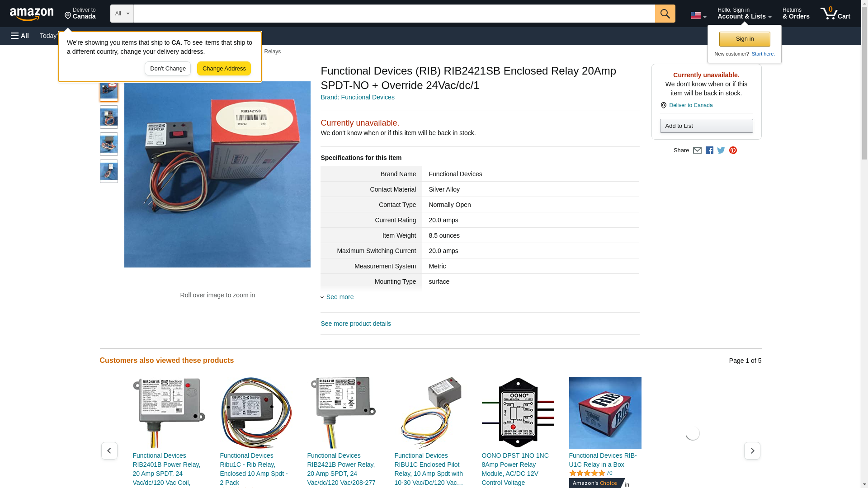Image resolution: width=868 pixels, height=488 pixels.
Task: Click the Amazon logo
Action: pyautogui.click(x=32, y=14)
